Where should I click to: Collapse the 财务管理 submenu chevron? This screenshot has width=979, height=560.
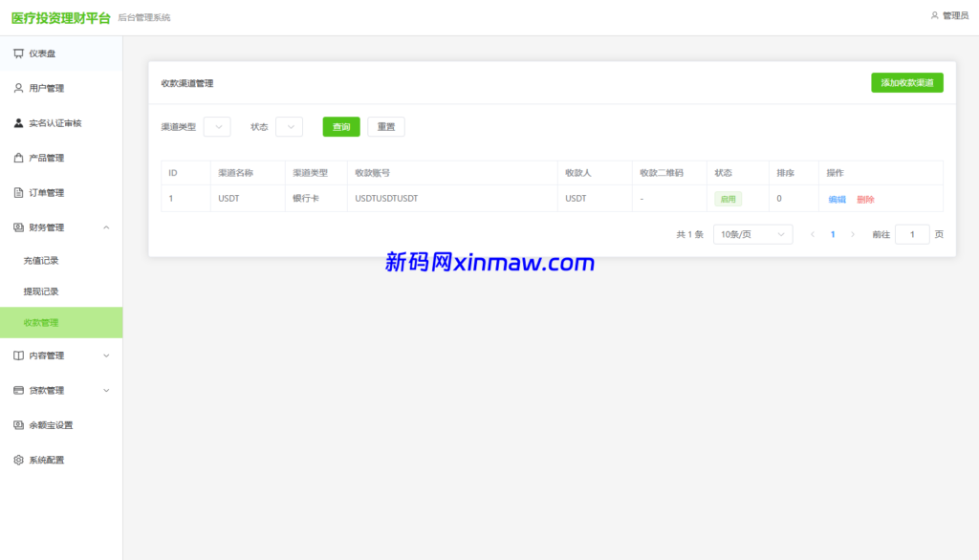(106, 227)
